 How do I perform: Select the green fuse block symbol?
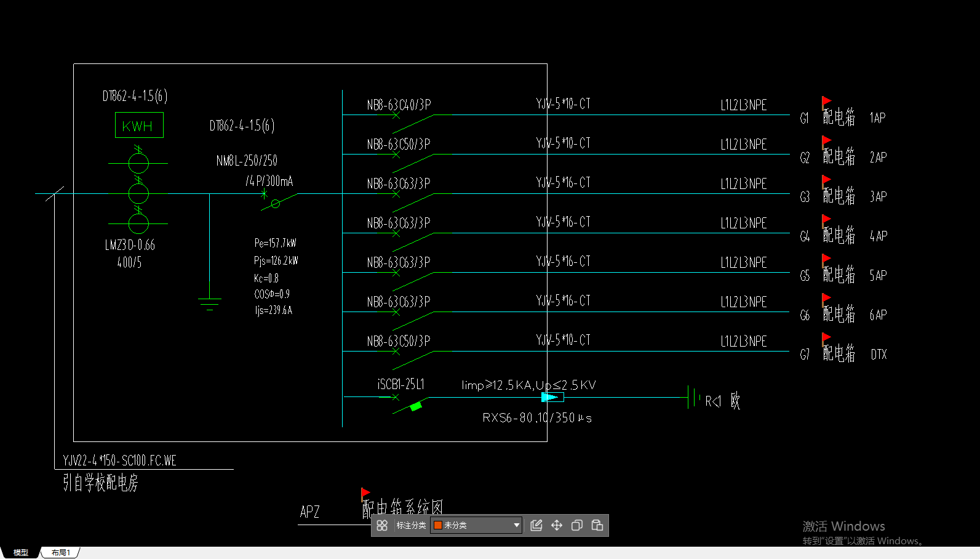416,406
